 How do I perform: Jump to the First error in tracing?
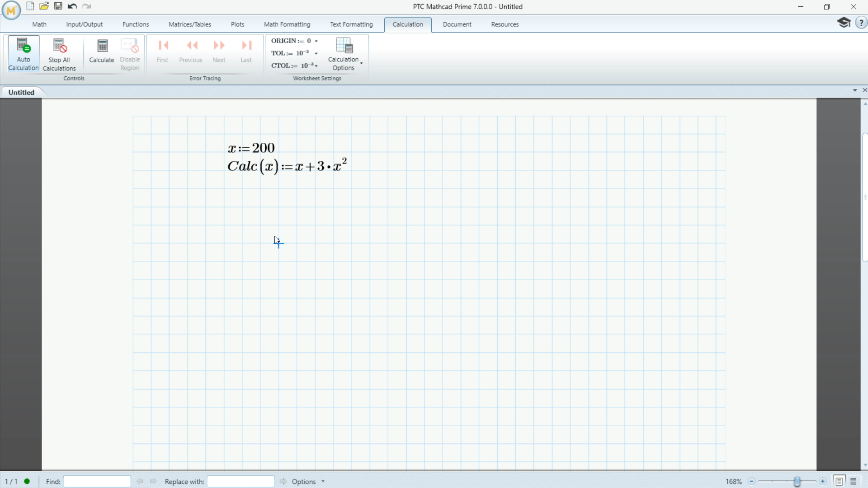162,51
